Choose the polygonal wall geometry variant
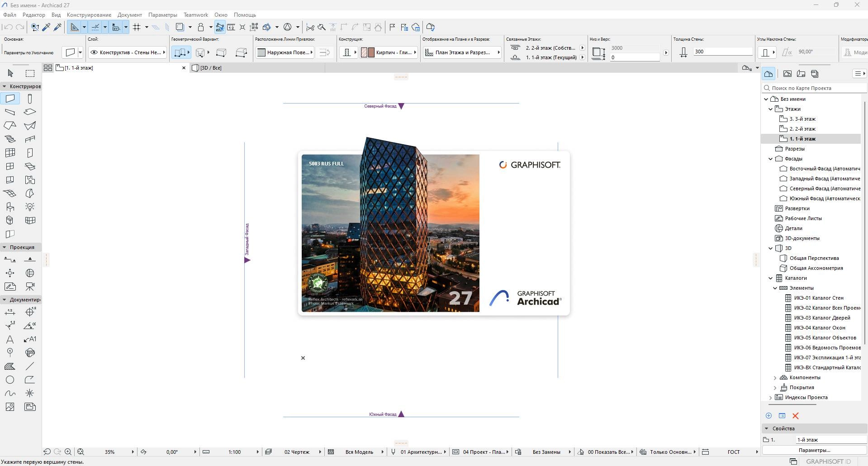The image size is (868, 466). pos(241,52)
